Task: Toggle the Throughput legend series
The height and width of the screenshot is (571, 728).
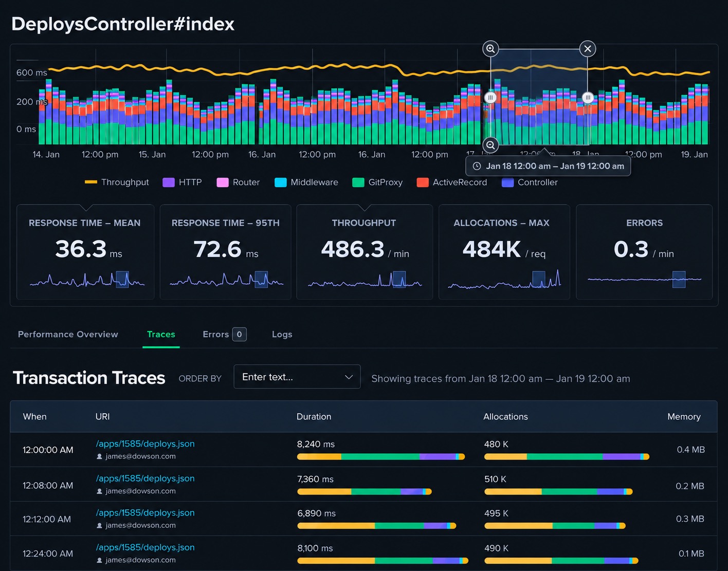Action: (x=117, y=182)
